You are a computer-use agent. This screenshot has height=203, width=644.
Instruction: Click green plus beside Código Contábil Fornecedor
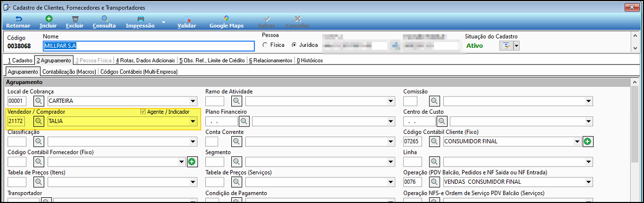coord(192,161)
